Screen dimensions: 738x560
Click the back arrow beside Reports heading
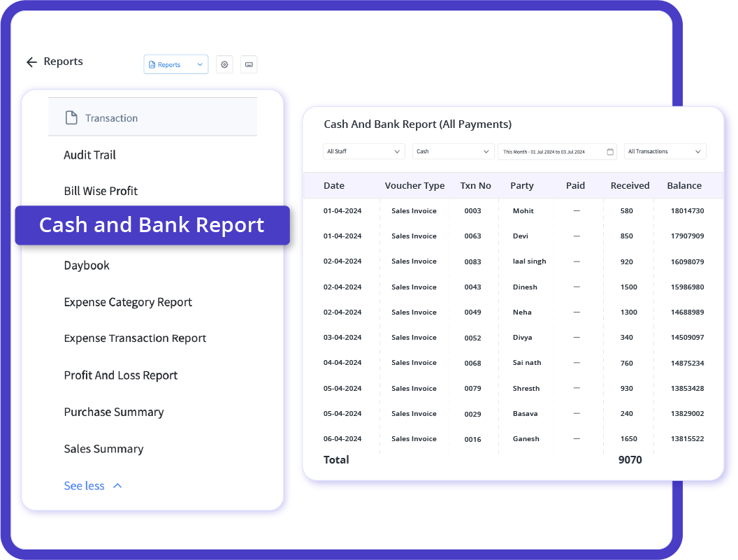coord(31,62)
